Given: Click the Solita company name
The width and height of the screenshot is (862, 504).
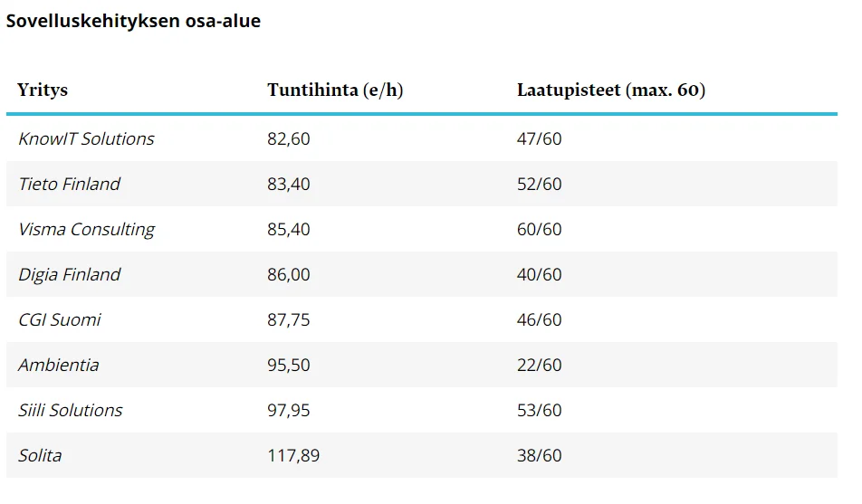Looking at the screenshot, I should tap(40, 455).
